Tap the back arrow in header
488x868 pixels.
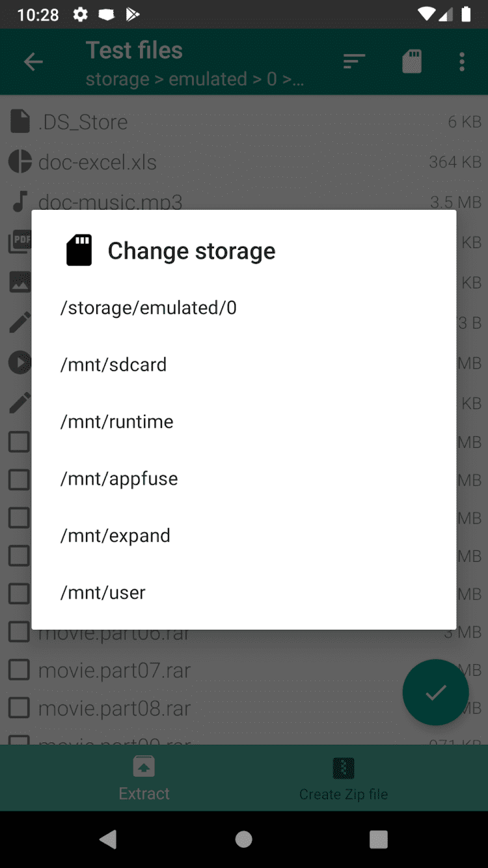[33, 63]
